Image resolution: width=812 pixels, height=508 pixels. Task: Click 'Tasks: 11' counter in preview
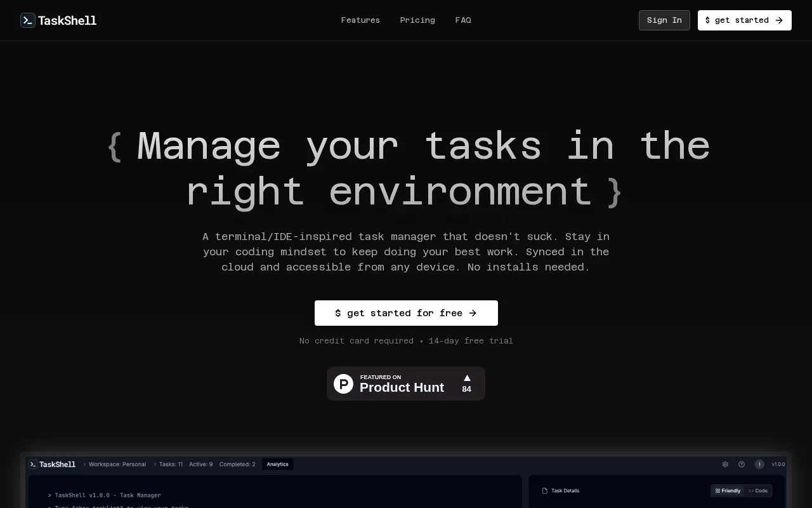[171, 464]
